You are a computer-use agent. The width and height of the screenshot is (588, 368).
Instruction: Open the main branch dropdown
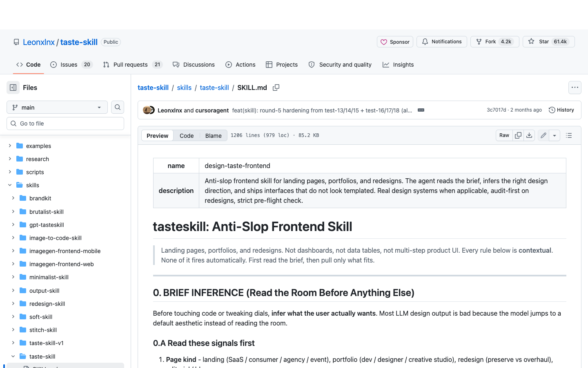pyautogui.click(x=57, y=107)
